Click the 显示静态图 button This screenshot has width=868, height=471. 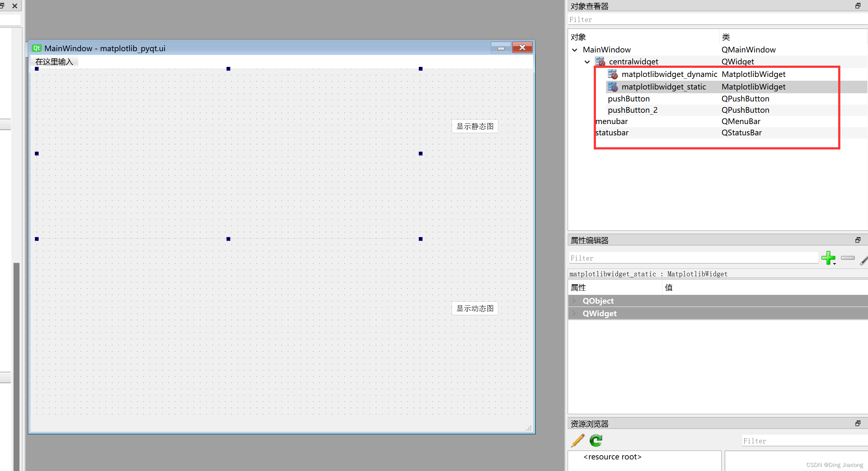tap(475, 126)
